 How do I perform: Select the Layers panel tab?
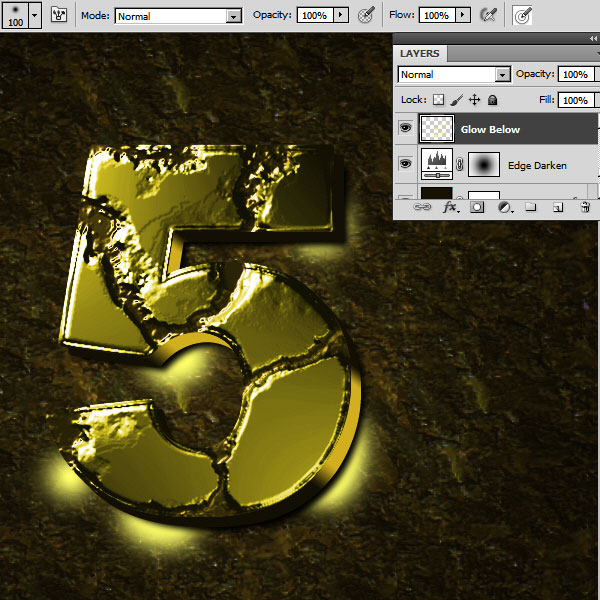click(419, 53)
